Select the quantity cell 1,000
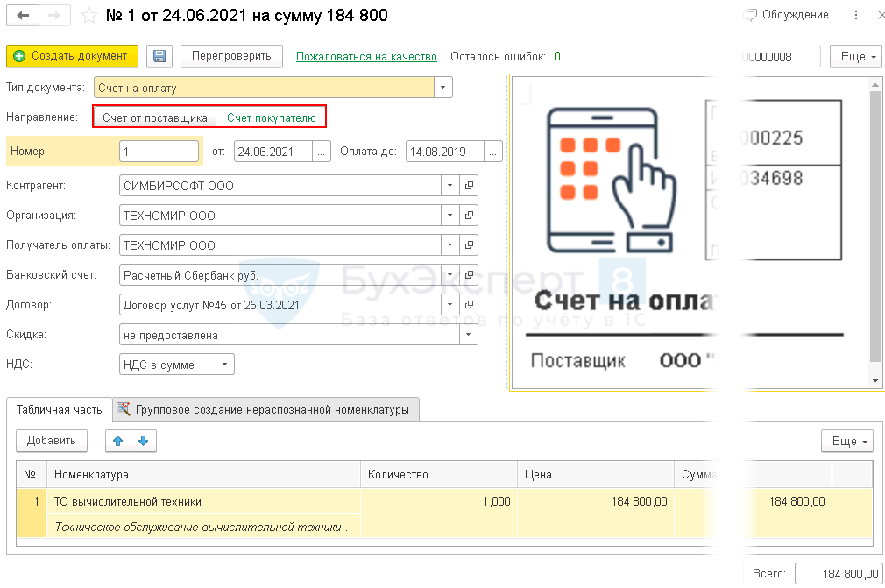Image resolution: width=885 pixels, height=588 pixels. (439, 501)
